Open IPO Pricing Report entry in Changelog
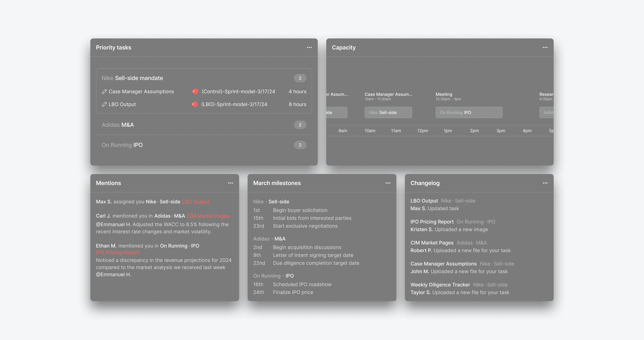This screenshot has height=340, width=644. [x=432, y=222]
